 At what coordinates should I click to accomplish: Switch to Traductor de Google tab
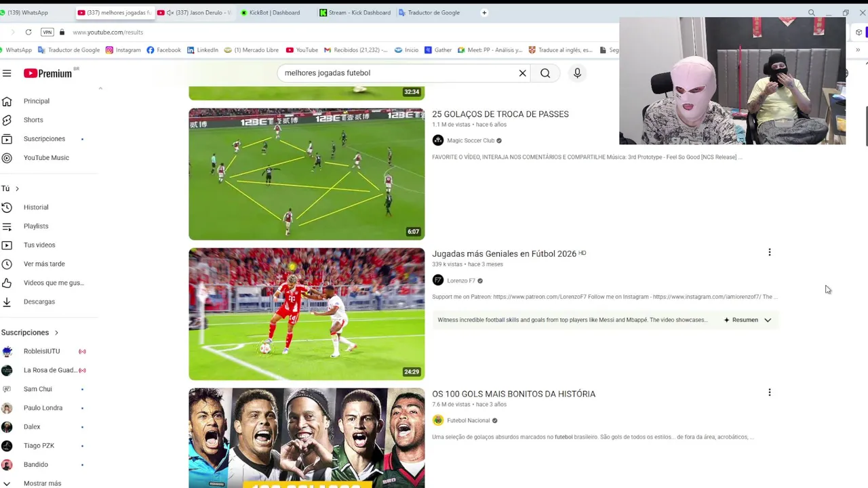coord(434,12)
